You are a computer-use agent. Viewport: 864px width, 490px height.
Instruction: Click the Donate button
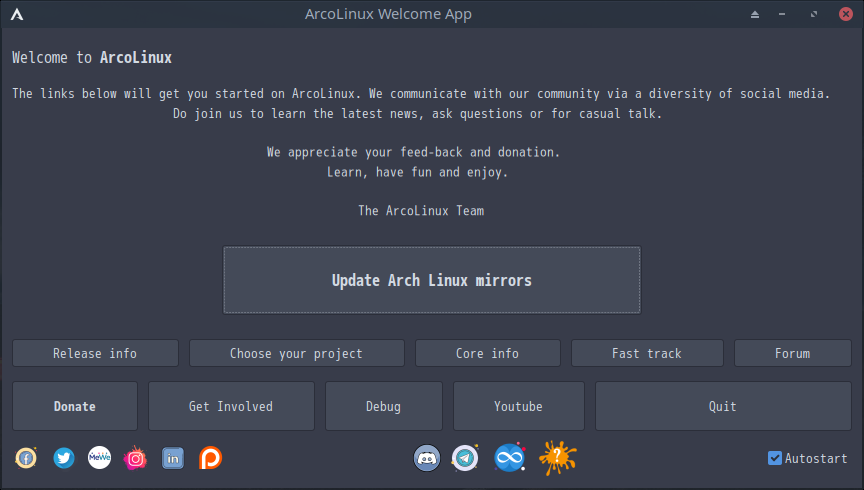[75, 406]
